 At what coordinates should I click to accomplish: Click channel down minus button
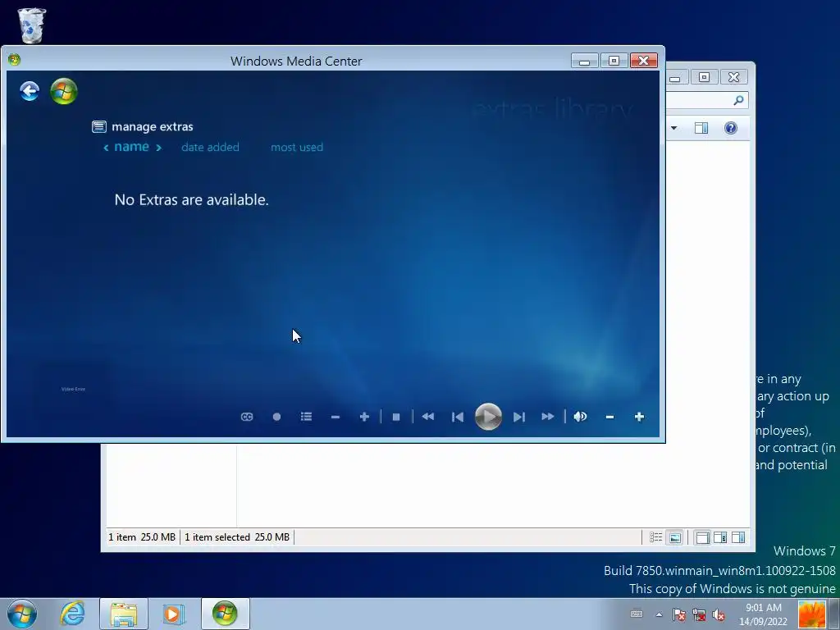pos(336,417)
